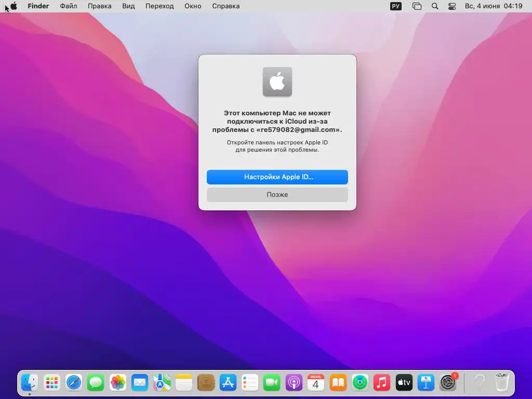This screenshot has width=532, height=399.
Task: Open the Apple menu
Action: (x=14, y=6)
